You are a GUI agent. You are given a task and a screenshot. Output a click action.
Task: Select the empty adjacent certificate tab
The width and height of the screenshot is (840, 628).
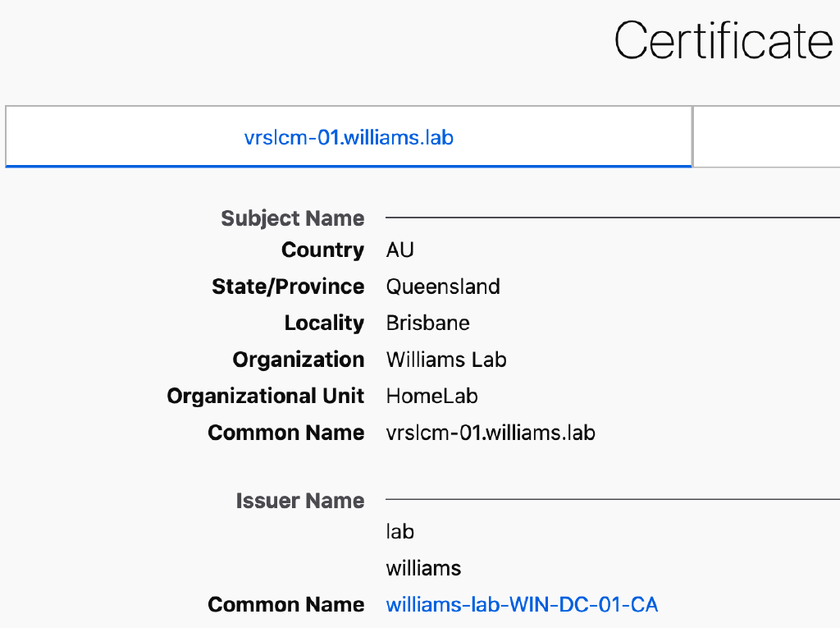tap(767, 137)
